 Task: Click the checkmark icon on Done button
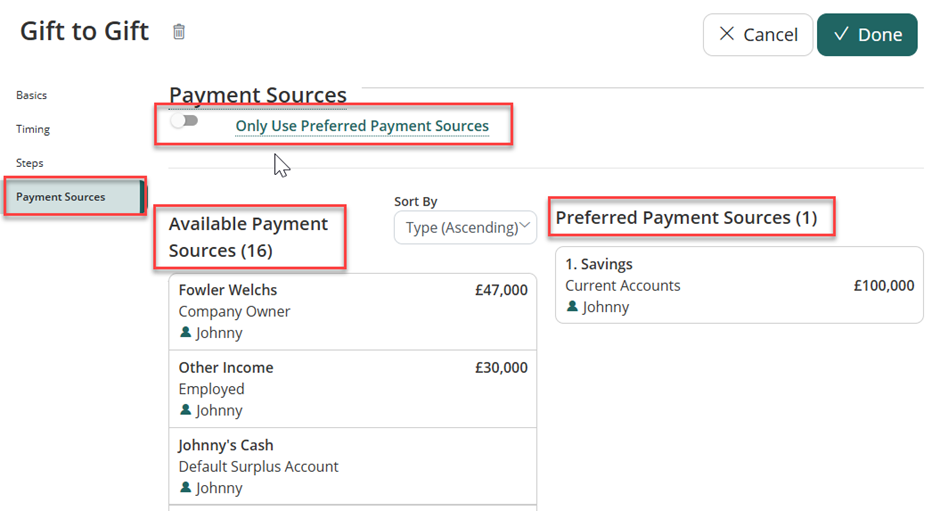(841, 35)
